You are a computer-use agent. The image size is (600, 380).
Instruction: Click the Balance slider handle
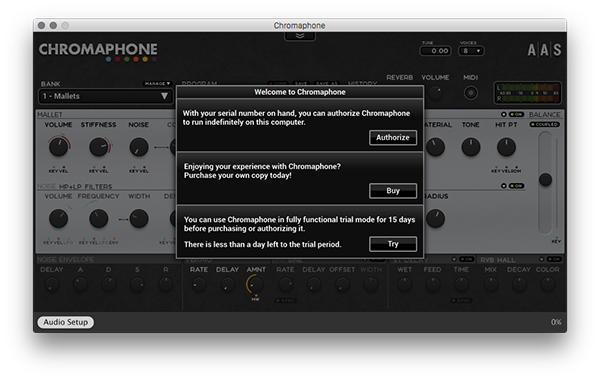(545, 179)
